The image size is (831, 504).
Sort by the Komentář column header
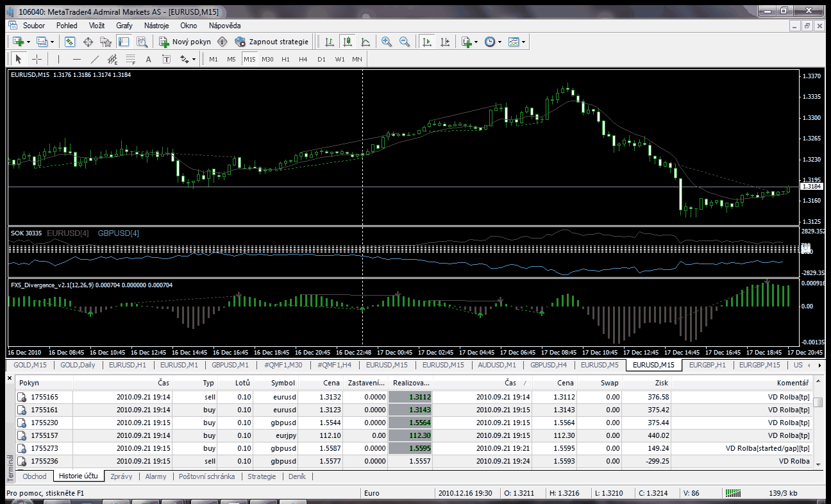tap(742, 383)
